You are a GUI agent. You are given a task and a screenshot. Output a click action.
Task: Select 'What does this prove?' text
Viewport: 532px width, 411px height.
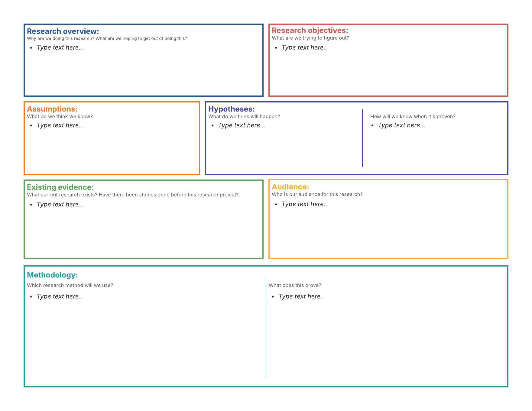tap(295, 285)
